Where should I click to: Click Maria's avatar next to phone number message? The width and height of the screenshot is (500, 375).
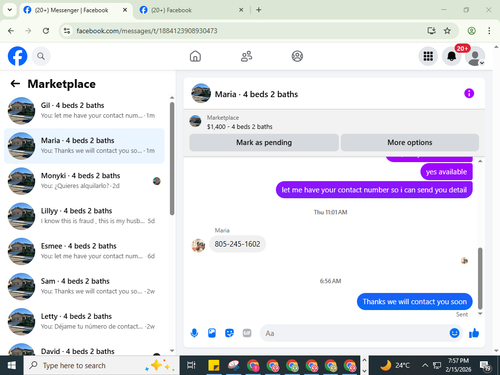coord(198,245)
